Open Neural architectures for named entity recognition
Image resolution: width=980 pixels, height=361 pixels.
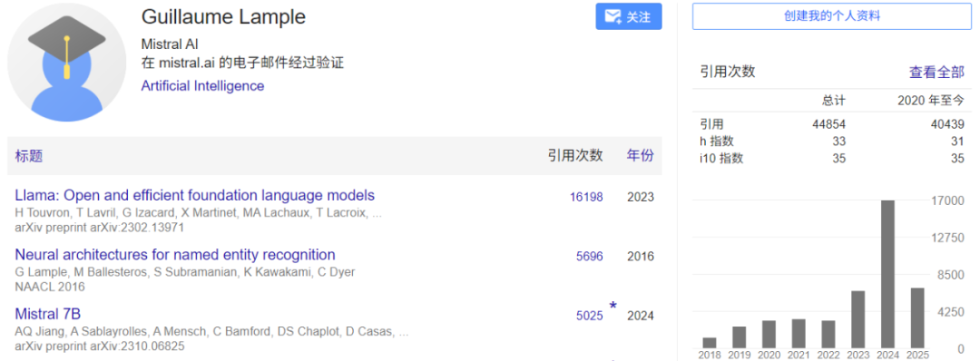[x=175, y=255]
